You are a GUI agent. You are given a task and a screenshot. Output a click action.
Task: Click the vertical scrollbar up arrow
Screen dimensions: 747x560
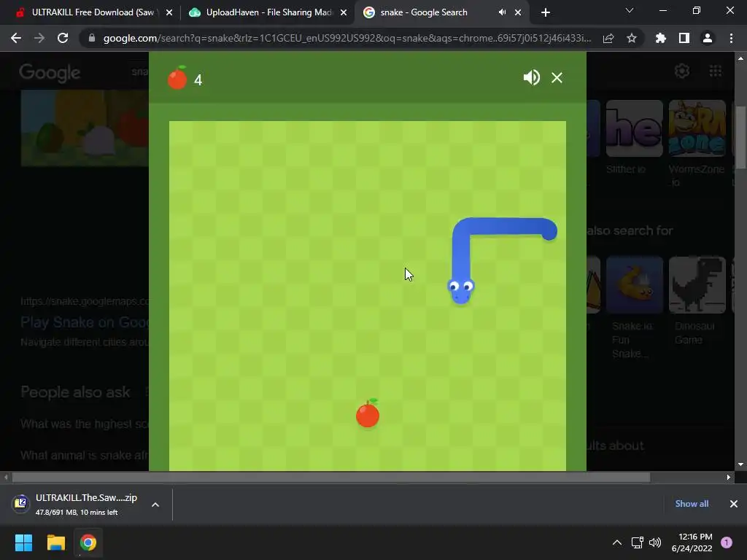740,58
